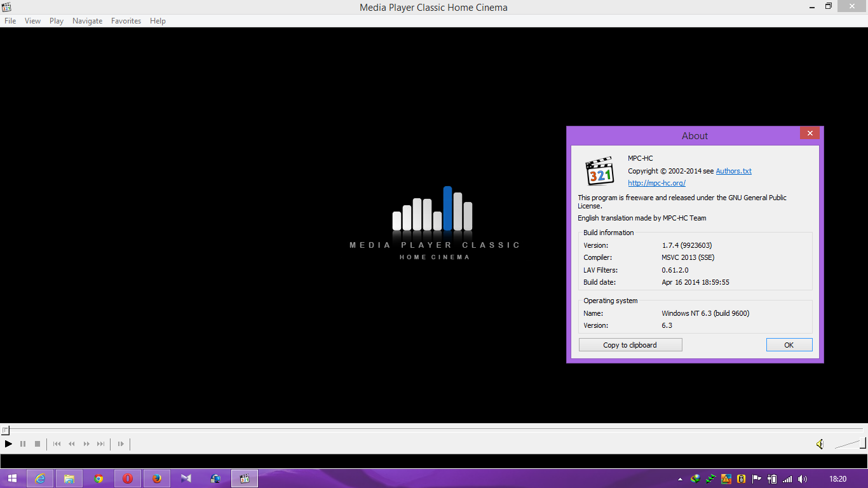
Task: Click the seek bar thumb
Action: [5, 430]
